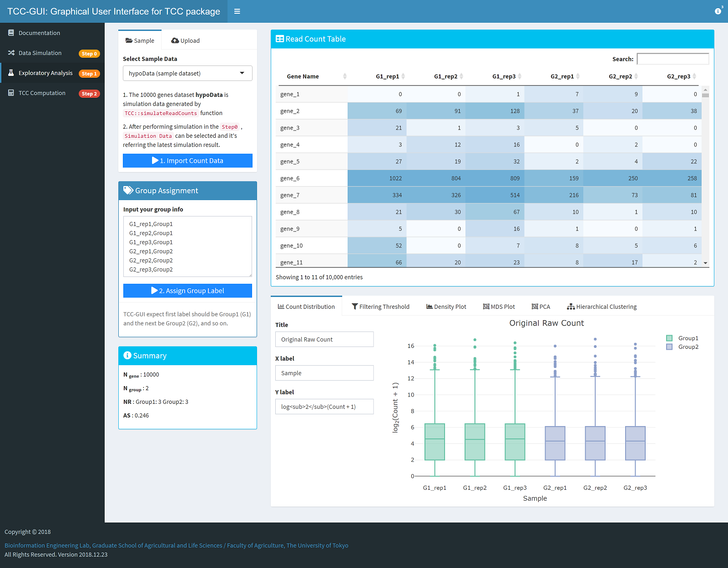The width and height of the screenshot is (728, 568).
Task: Open the Filtering Threshold tab
Action: [380, 307]
